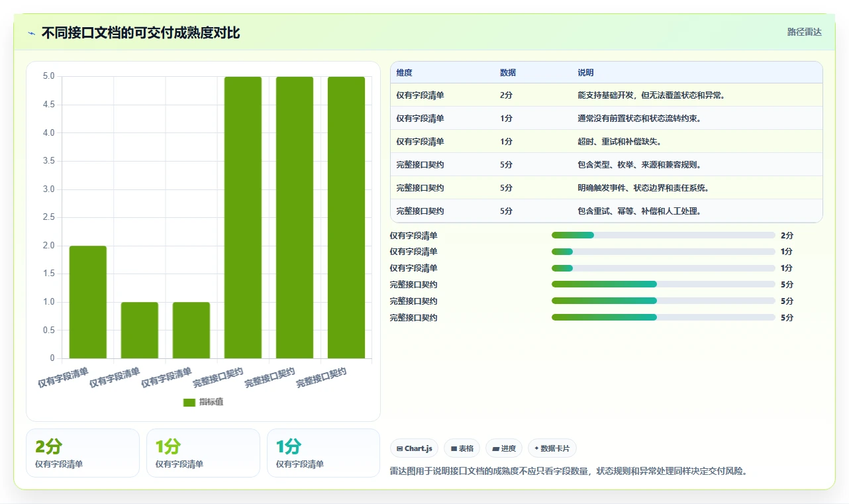Click the 维度 column header
Viewport: 849px width, 504px height.
[404, 73]
